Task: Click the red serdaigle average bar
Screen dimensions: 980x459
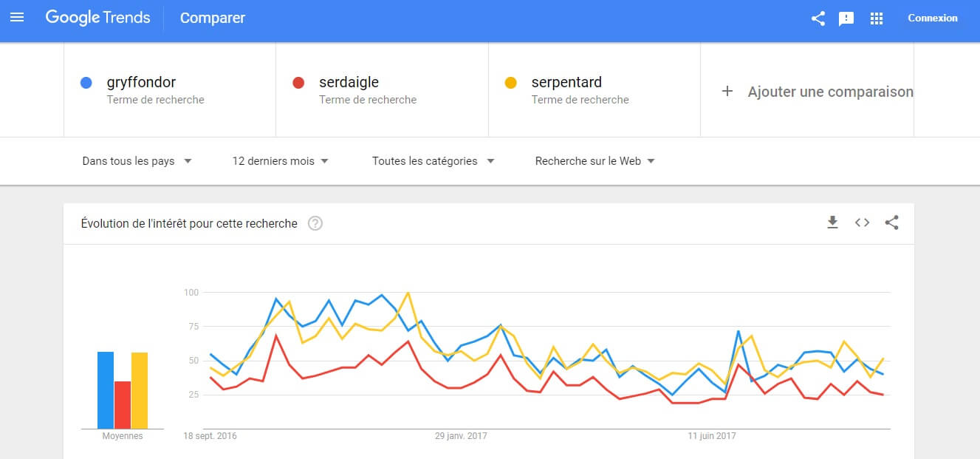Action: (123, 405)
